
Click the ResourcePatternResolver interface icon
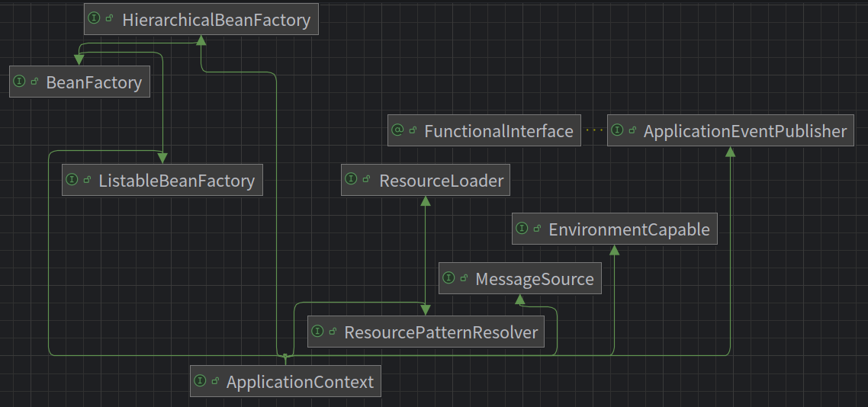click(x=317, y=331)
